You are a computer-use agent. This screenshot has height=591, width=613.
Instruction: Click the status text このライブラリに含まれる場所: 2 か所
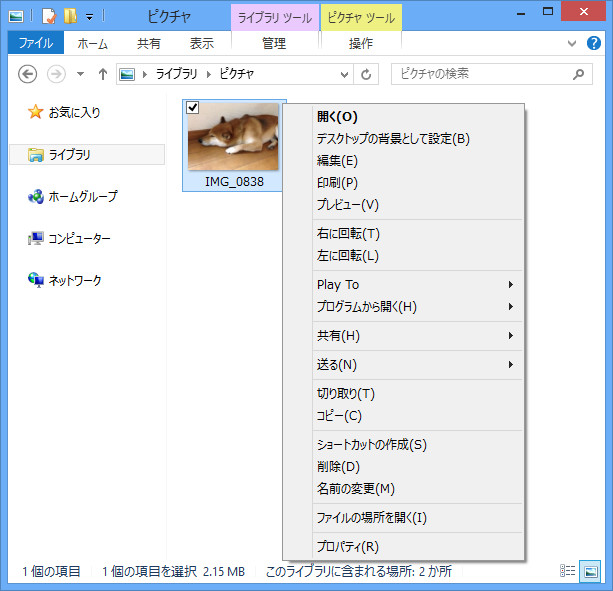coord(358,571)
